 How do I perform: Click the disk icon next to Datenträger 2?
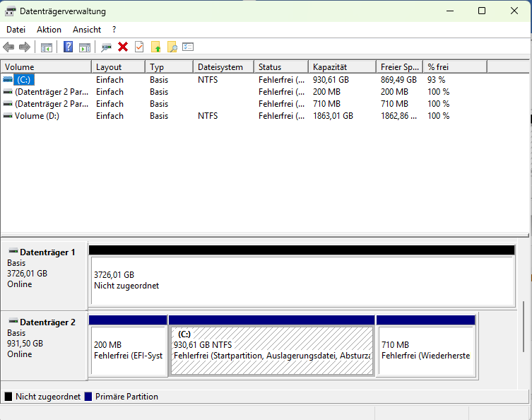(x=13, y=321)
